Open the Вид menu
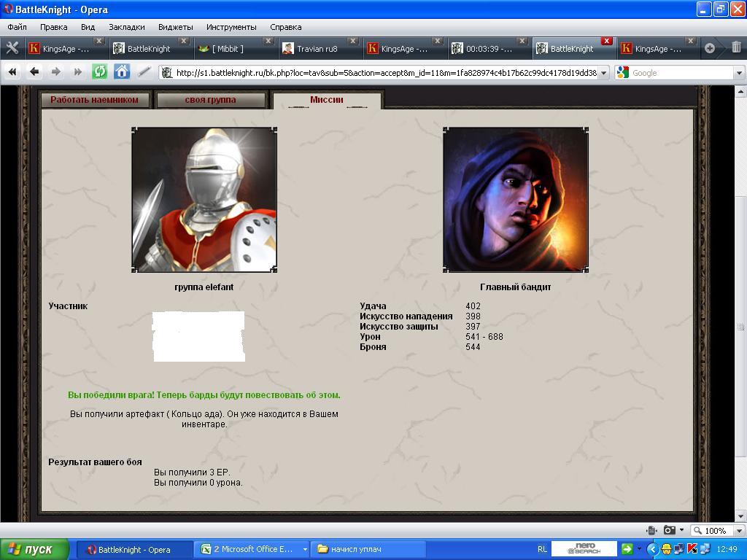 pos(88,27)
